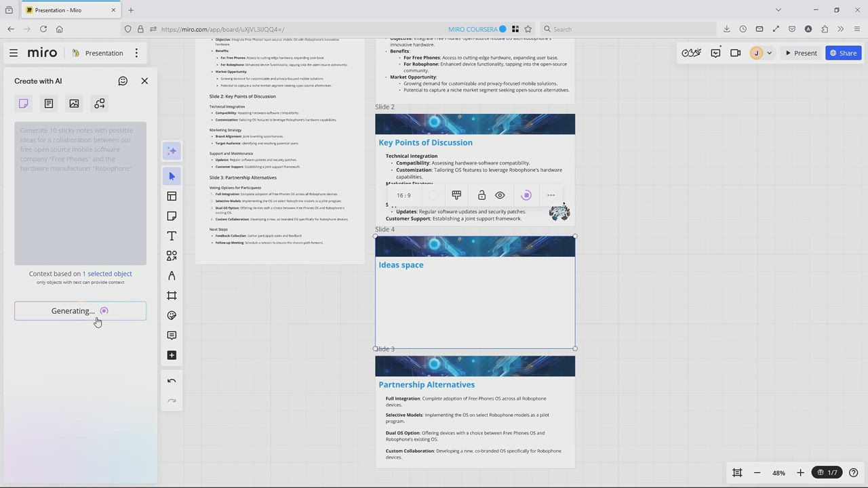Redo the last undone action
This screenshot has height=488, width=868.
[172, 401]
